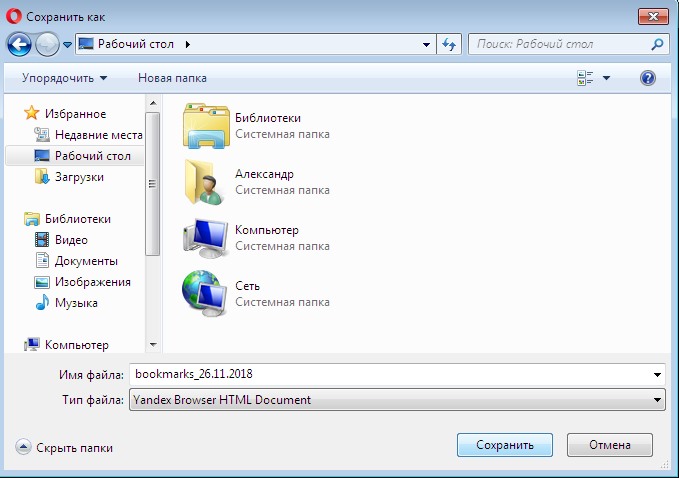
Task: Click the navigation pane scrollbar thumb
Action: 152,184
